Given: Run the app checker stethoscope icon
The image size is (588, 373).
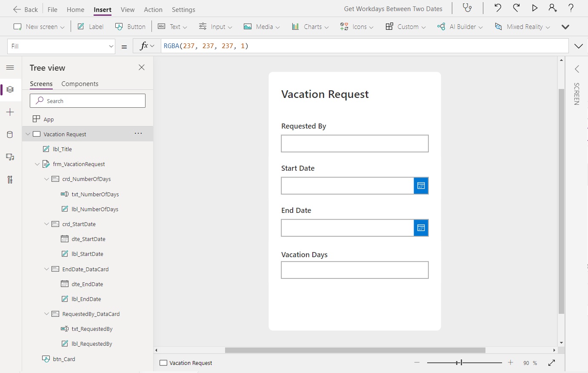Looking at the screenshot, I should tap(468, 9).
